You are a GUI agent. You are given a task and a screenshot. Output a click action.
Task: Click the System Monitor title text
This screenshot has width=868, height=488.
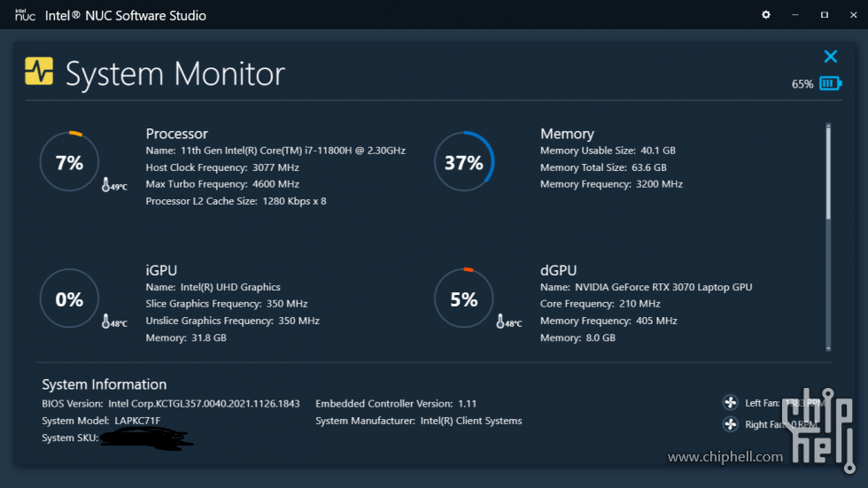175,74
